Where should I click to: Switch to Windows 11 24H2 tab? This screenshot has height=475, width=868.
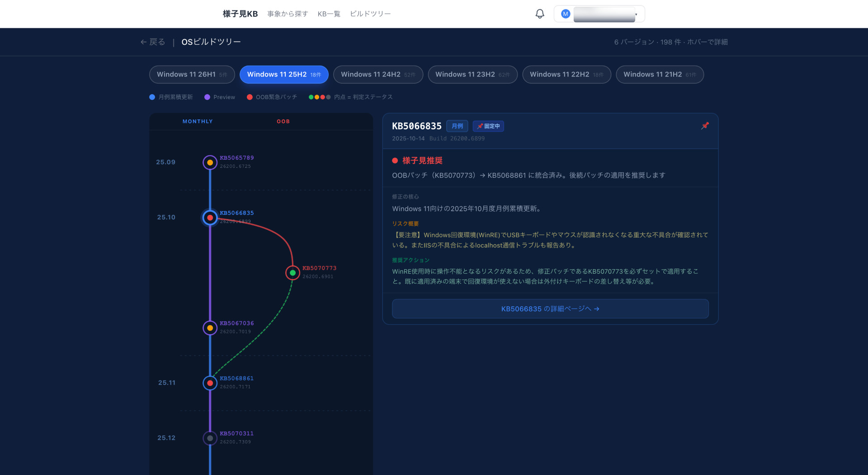(377, 75)
